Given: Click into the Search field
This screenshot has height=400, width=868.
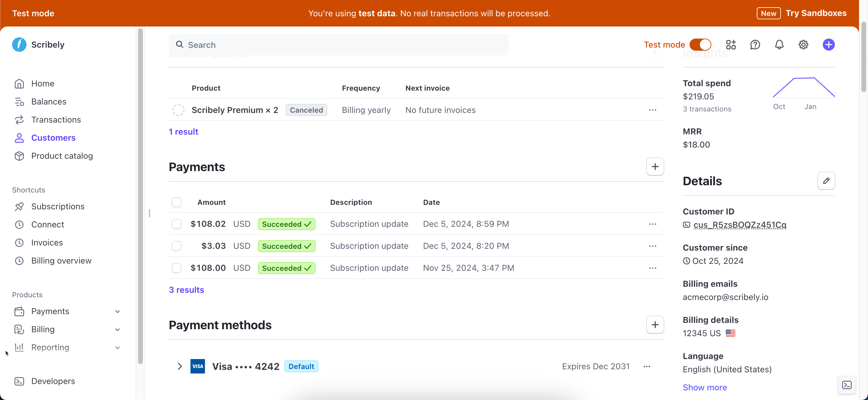Looking at the screenshot, I should click(338, 45).
